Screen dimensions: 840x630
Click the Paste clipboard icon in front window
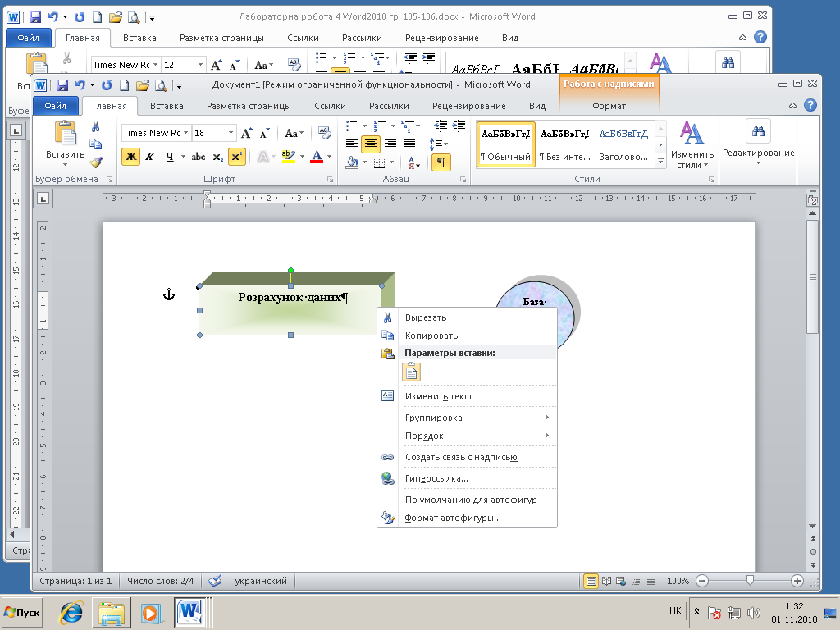click(66, 132)
